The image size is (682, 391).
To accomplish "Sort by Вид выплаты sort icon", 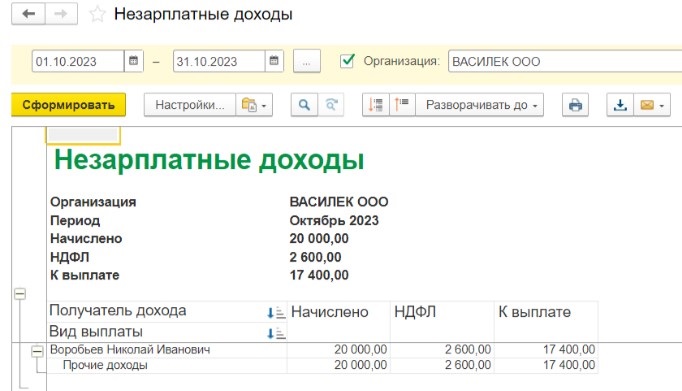I will click(x=276, y=333).
